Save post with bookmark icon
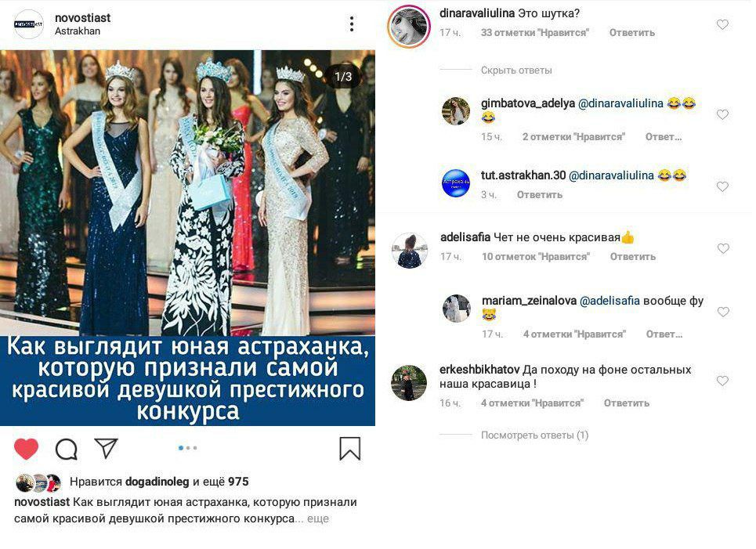This screenshot has width=756, height=549. click(349, 449)
